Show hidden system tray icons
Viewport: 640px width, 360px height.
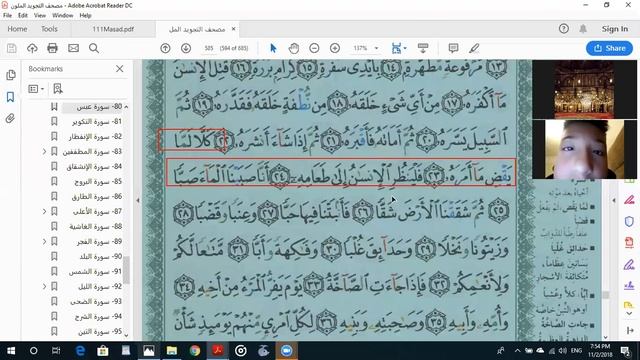518,351
